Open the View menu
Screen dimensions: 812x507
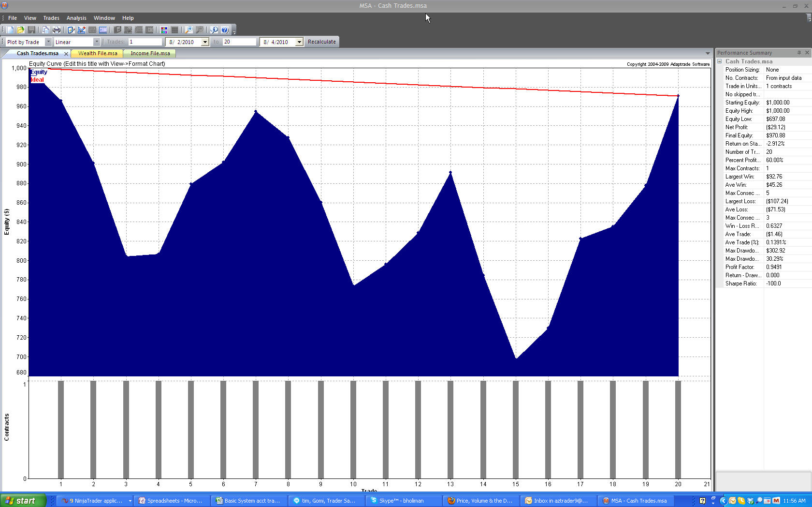[x=30, y=18]
